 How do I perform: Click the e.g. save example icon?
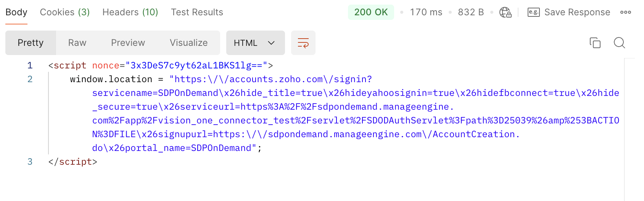click(533, 12)
